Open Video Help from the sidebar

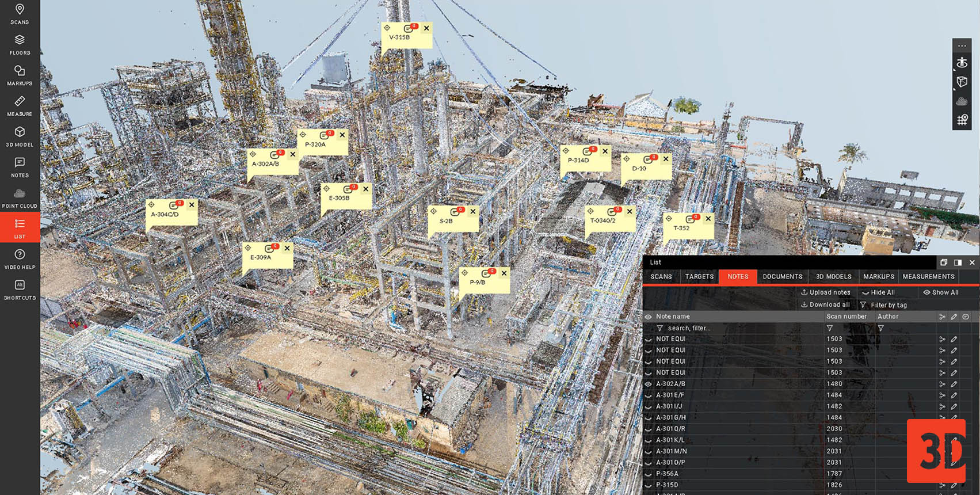20,259
